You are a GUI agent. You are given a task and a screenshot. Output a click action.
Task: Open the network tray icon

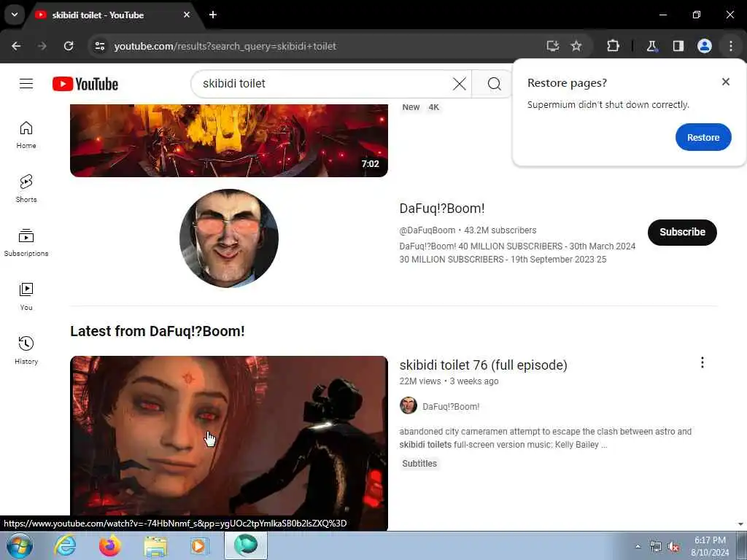[656, 547]
